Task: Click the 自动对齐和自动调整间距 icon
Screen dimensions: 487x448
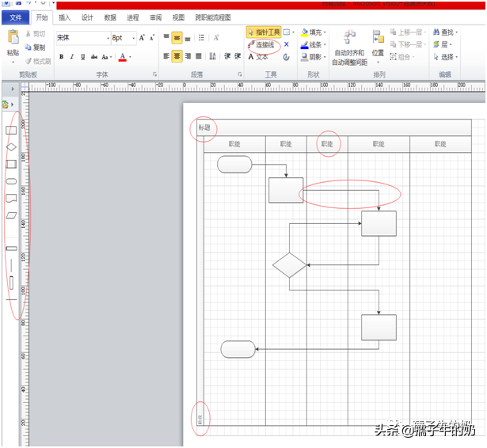Action: (350, 36)
